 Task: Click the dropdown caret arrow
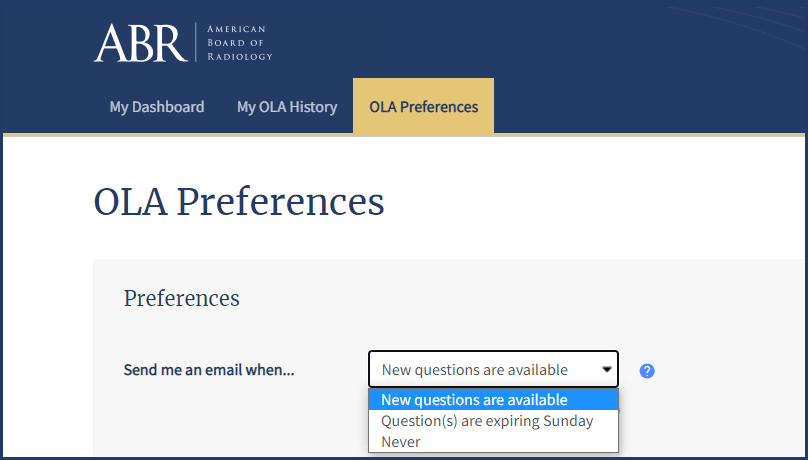coord(607,370)
